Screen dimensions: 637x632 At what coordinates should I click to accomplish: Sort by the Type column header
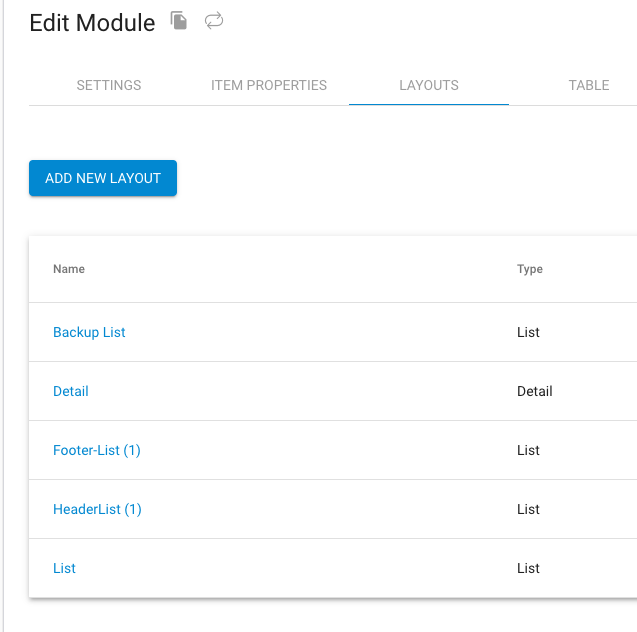(x=530, y=269)
